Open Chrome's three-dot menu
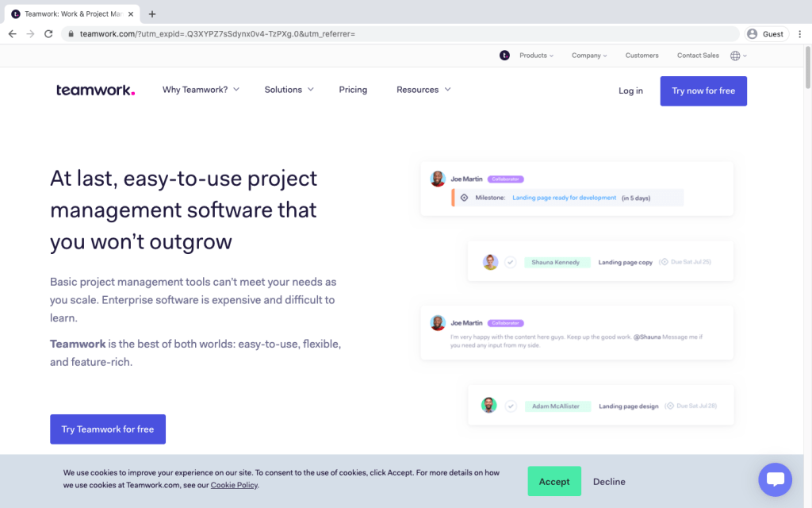The image size is (812, 508). pyautogui.click(x=799, y=34)
